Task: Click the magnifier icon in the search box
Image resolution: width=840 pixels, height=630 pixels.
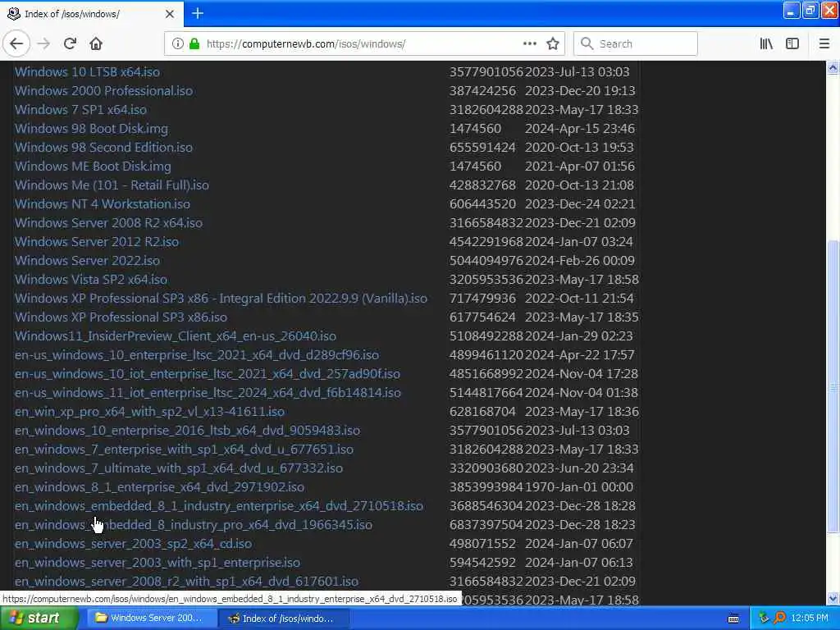Action: click(x=587, y=44)
